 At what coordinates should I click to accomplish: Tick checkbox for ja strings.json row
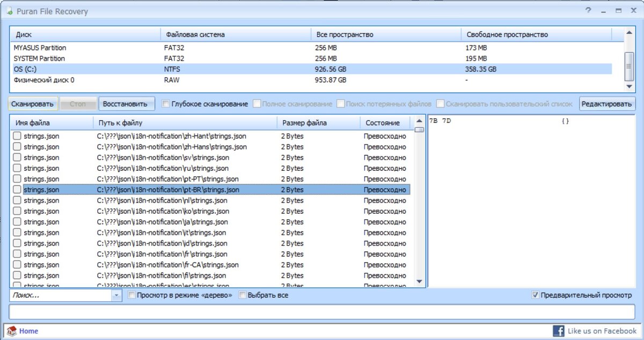(17, 222)
